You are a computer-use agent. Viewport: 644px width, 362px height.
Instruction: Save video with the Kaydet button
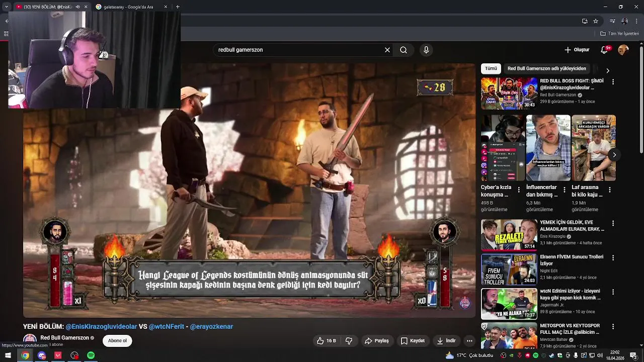[x=413, y=340]
